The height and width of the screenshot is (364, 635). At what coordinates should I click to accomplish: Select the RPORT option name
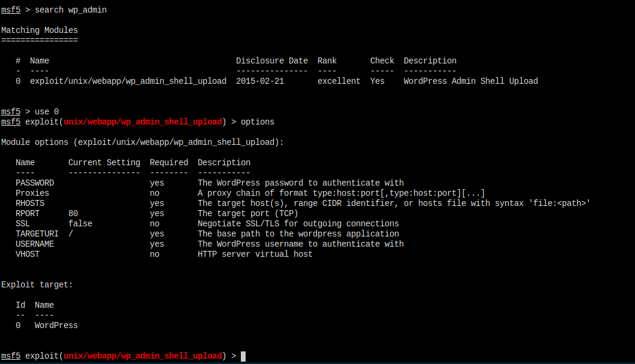coord(28,213)
